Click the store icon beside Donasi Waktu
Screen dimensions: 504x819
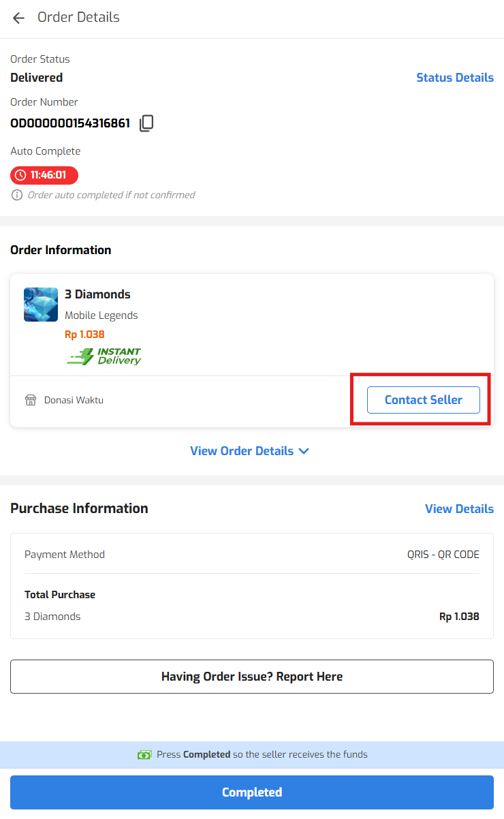click(31, 400)
